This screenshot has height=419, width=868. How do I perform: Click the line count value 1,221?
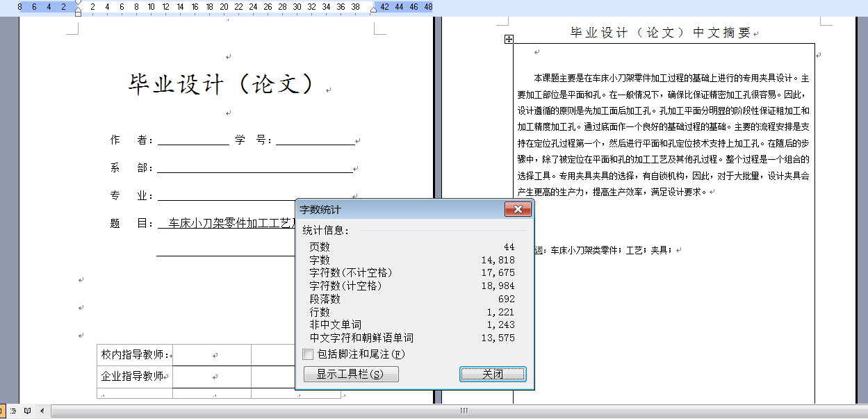(x=500, y=312)
